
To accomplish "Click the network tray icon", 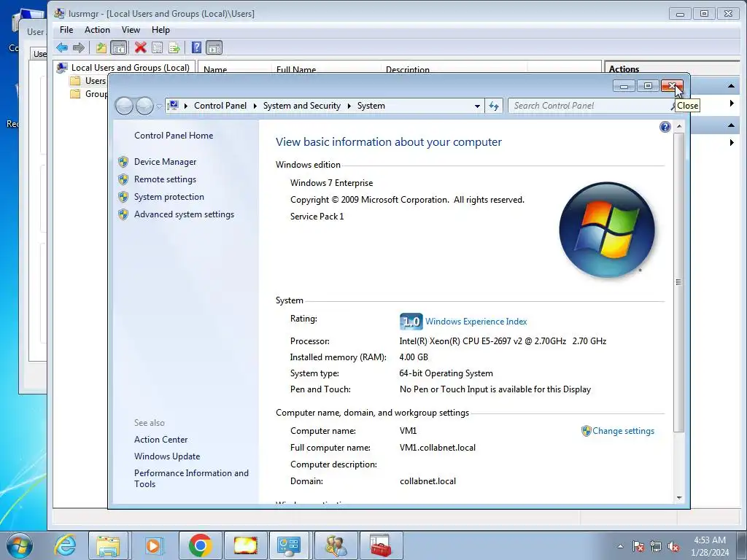I will [x=656, y=546].
